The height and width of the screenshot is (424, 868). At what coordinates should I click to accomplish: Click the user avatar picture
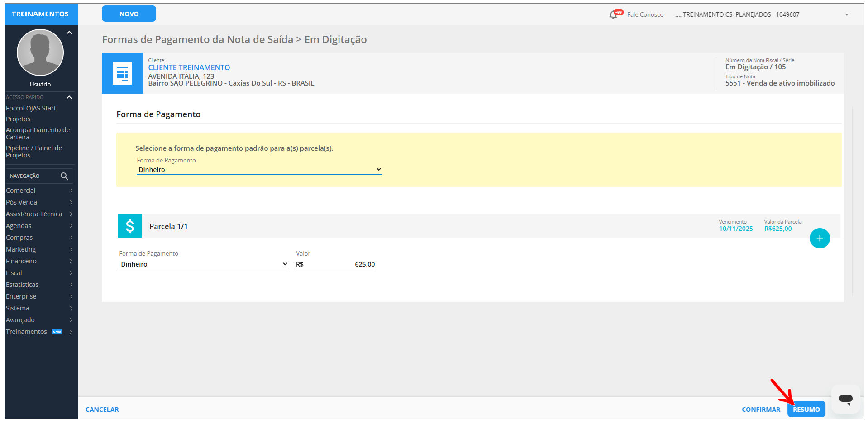pyautogui.click(x=40, y=52)
